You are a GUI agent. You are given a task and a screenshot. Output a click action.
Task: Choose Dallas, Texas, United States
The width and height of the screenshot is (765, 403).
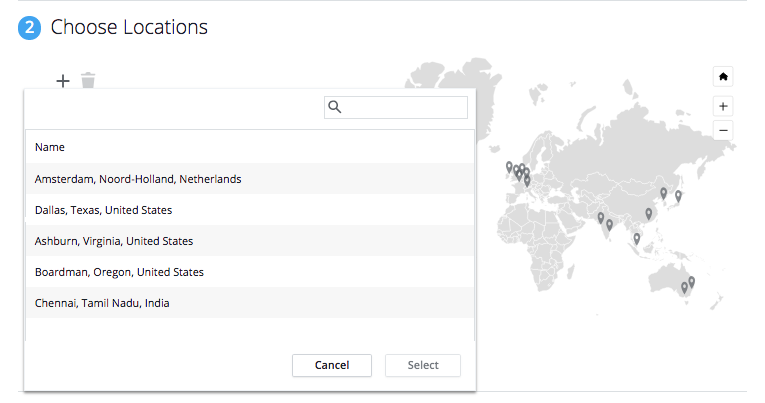point(249,210)
